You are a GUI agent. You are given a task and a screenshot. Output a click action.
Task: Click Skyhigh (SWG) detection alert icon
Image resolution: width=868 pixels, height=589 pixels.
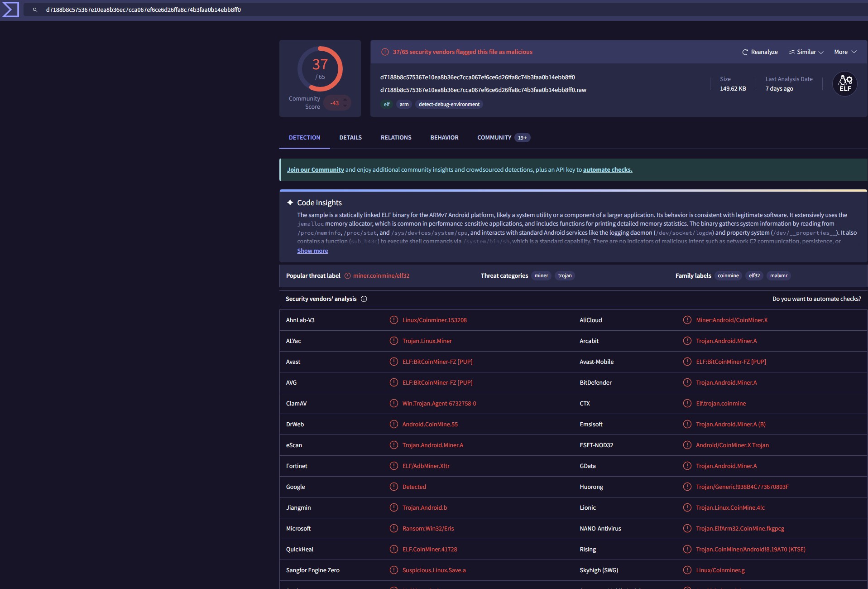click(687, 570)
